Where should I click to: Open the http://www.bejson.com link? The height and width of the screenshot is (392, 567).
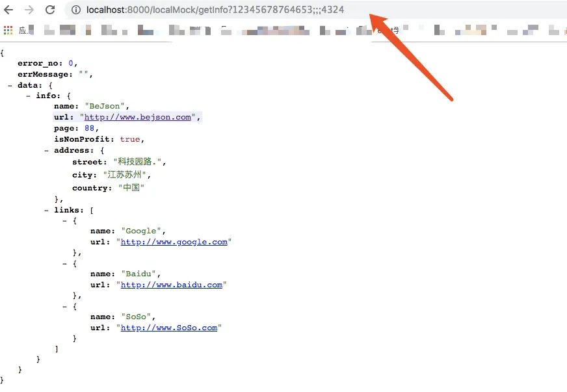(137, 117)
